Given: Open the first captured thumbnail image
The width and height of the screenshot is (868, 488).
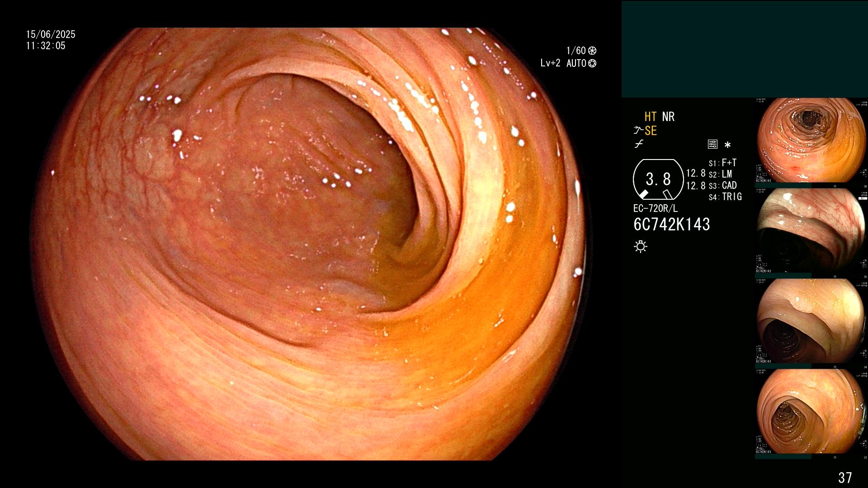Looking at the screenshot, I should point(811,140).
